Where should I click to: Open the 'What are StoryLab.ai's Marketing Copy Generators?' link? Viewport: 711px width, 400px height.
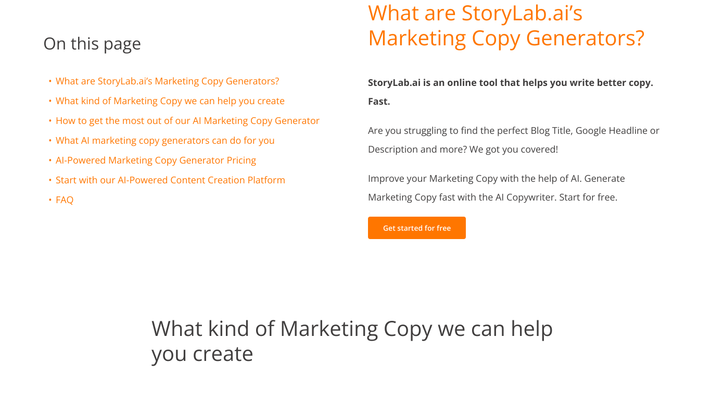pyautogui.click(x=167, y=81)
